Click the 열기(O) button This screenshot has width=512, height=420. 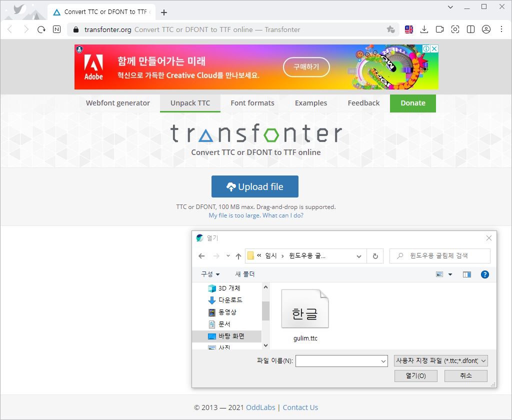415,376
